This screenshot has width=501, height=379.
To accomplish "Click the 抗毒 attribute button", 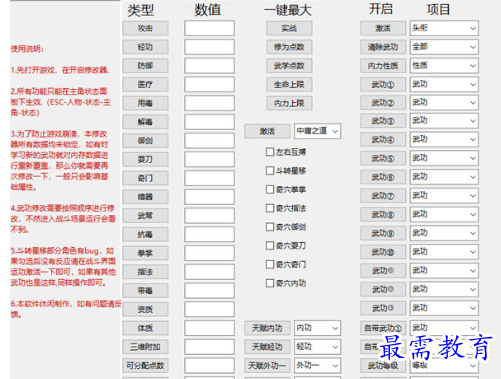I will click(145, 235).
